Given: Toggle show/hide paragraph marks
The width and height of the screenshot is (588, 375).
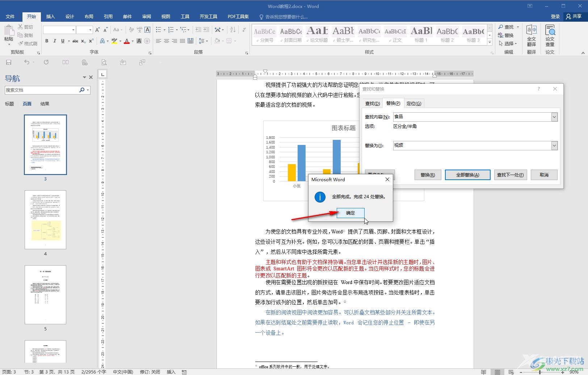Looking at the screenshot, I should pos(244,30).
